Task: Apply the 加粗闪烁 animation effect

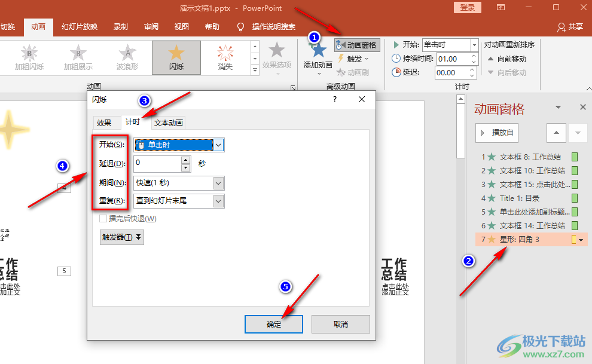Action: click(29, 58)
